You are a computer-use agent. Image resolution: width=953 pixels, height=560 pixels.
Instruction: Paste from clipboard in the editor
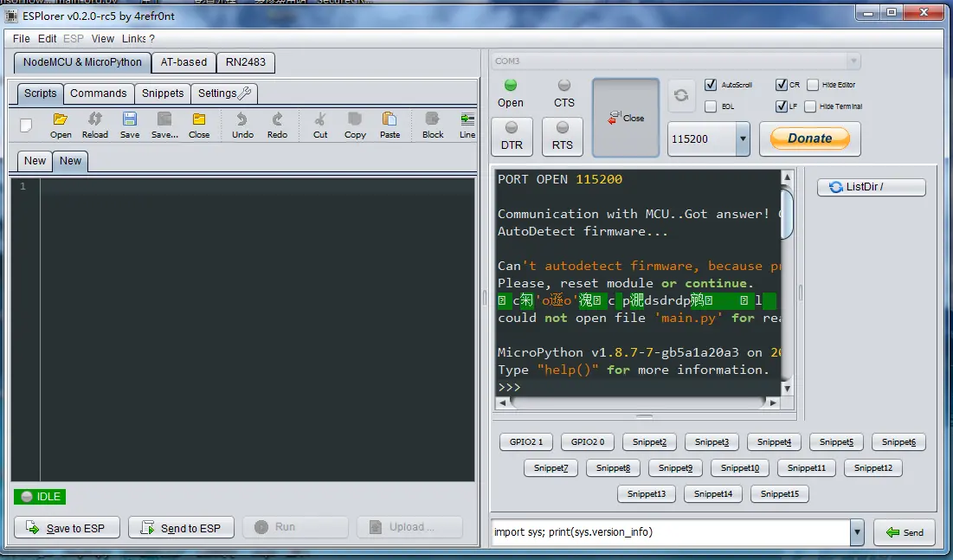pos(390,126)
